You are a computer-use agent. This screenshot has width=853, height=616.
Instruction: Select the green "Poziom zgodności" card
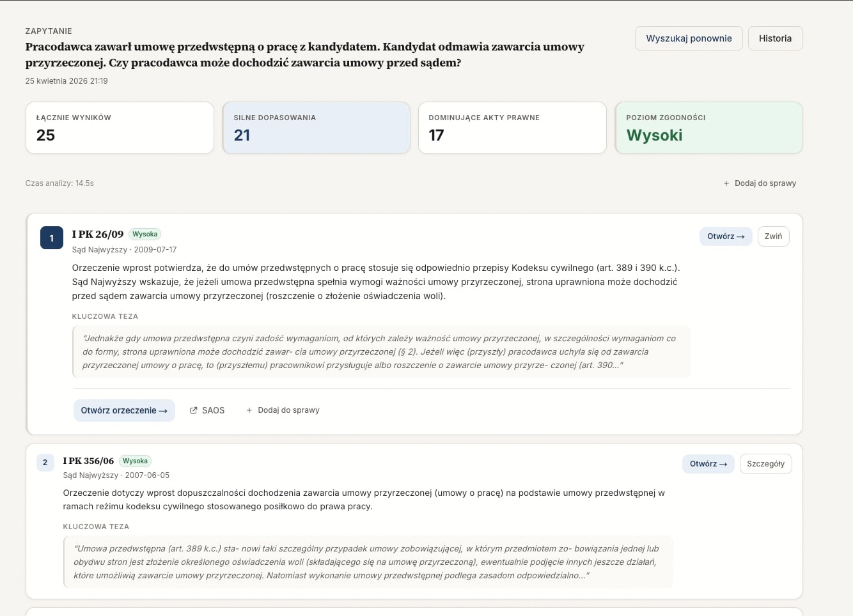[708, 127]
